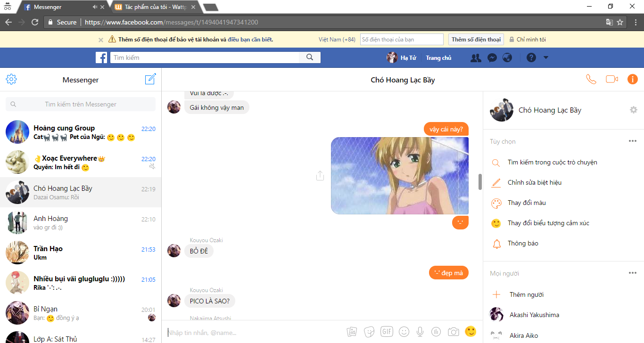Screen dimensions: 644x343
Task: Click the Tìm kiếm trên Messenger search field
Action: (x=81, y=104)
